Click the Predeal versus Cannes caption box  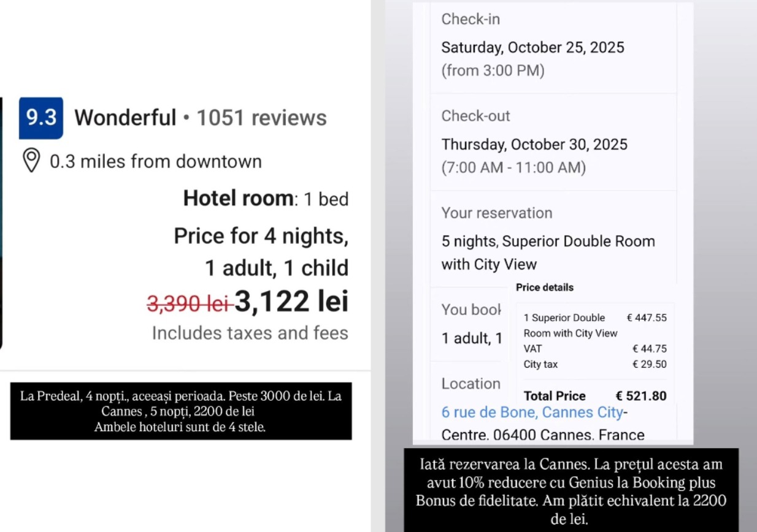pos(181,411)
